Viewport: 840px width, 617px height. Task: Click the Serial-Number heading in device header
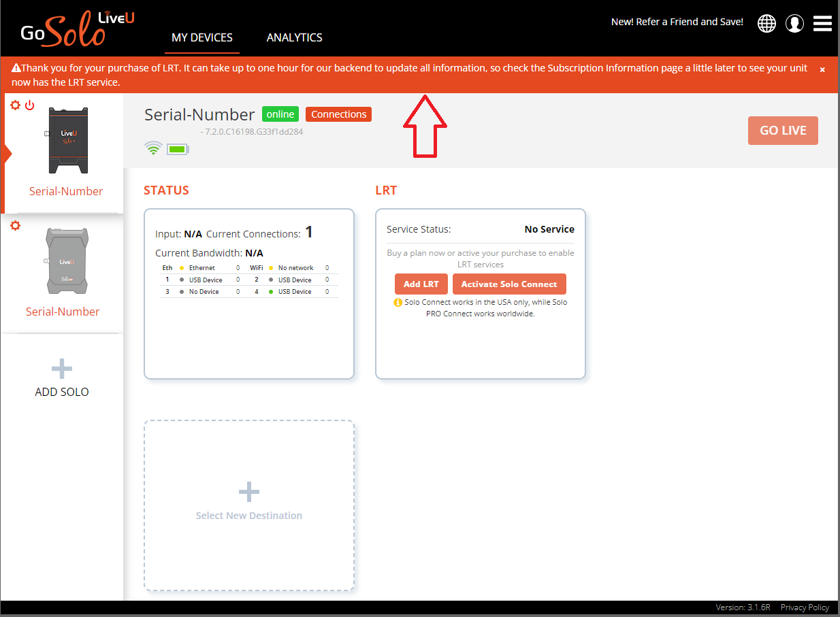[x=199, y=114]
